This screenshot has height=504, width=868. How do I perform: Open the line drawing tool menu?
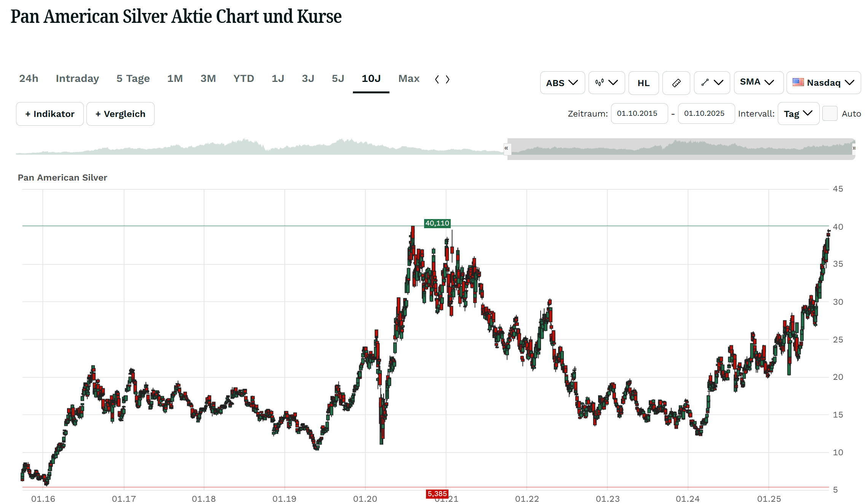(712, 83)
